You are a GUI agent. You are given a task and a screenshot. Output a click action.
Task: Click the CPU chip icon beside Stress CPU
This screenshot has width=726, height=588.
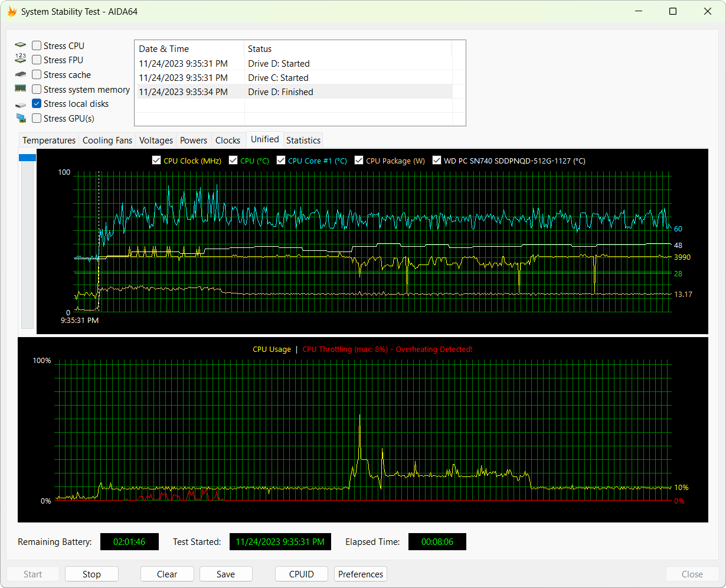click(21, 45)
